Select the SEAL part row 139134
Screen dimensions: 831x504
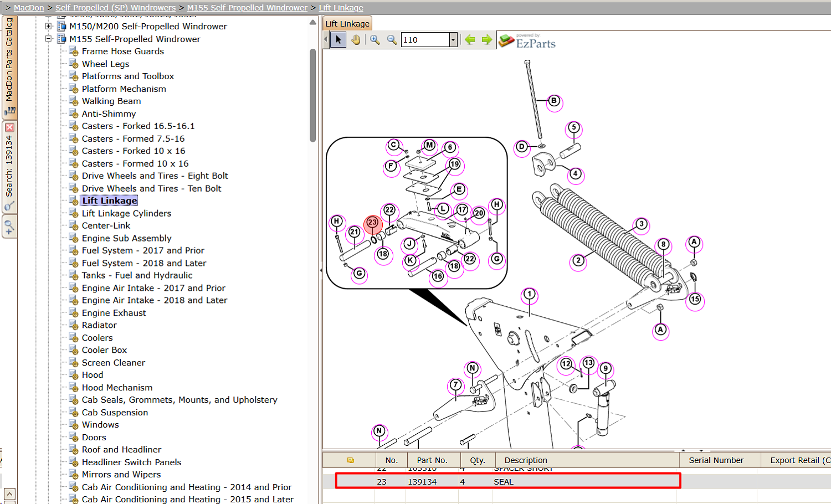tap(507, 481)
